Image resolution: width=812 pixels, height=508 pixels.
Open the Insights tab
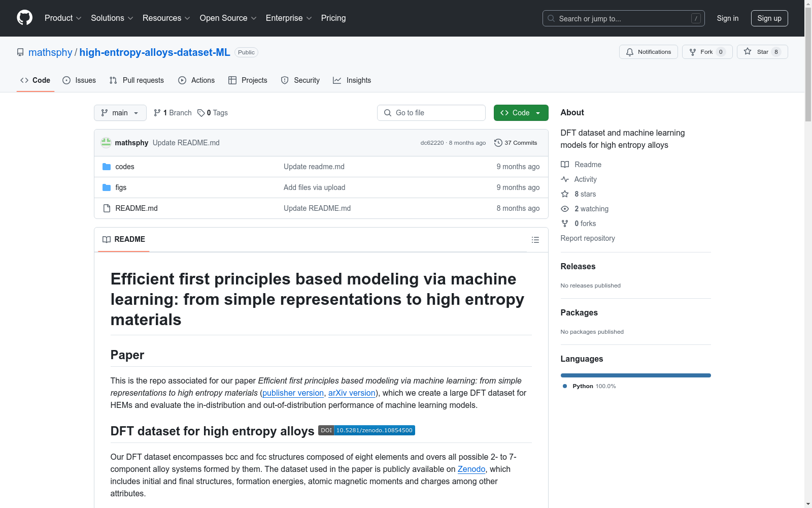[352, 80]
